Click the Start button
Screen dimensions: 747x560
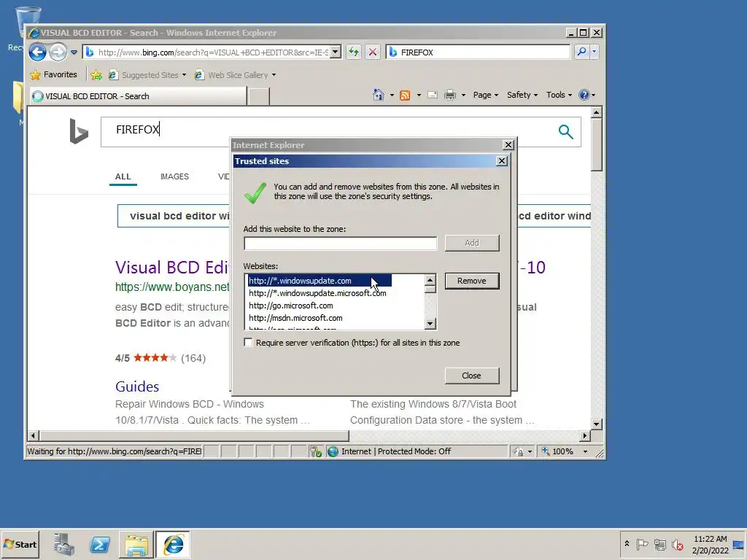tap(20, 544)
